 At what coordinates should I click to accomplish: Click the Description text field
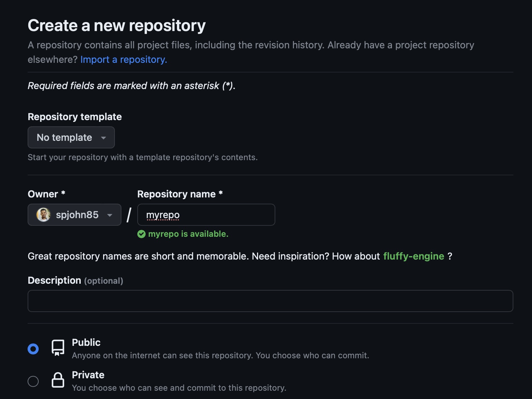tap(270, 301)
